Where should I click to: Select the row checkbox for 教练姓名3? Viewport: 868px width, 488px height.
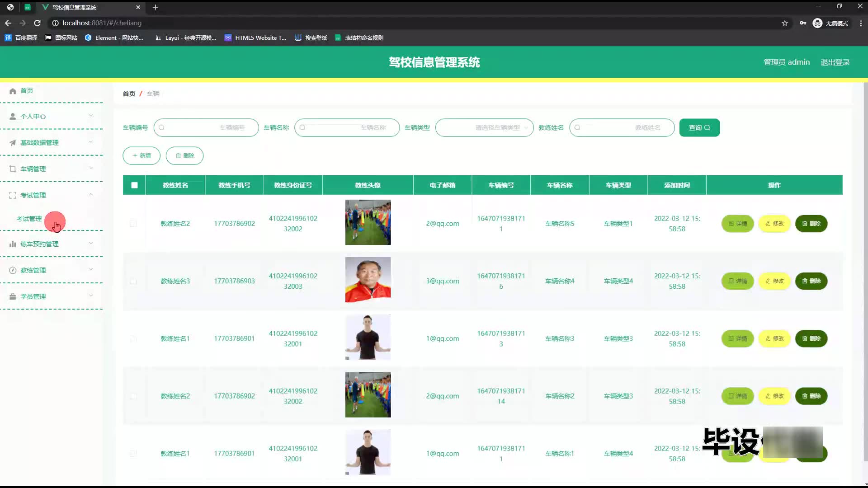[x=133, y=281]
